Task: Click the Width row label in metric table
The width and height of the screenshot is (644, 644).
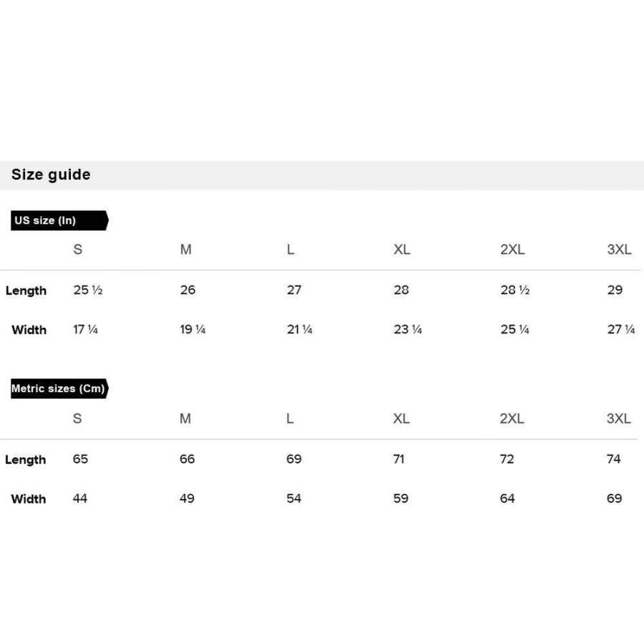Action: 29,499
